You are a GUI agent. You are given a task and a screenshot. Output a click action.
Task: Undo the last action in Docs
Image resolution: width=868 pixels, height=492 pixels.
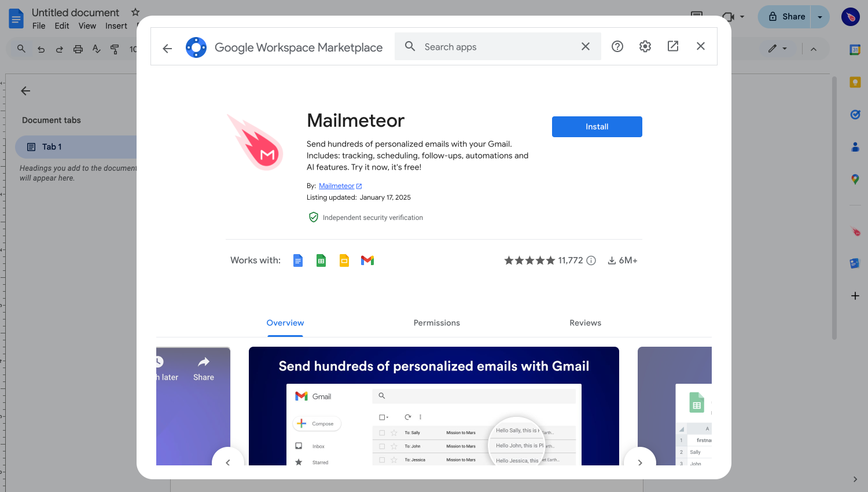(41, 49)
